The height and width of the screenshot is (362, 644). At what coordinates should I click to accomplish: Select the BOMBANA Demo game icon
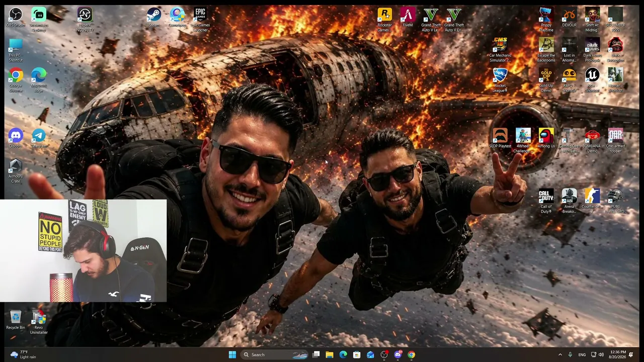(592, 141)
